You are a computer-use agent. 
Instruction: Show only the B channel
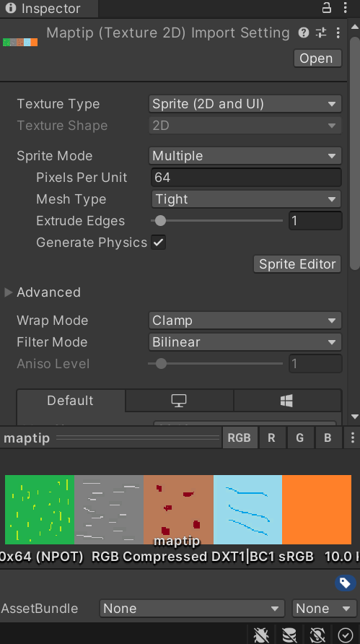click(328, 438)
